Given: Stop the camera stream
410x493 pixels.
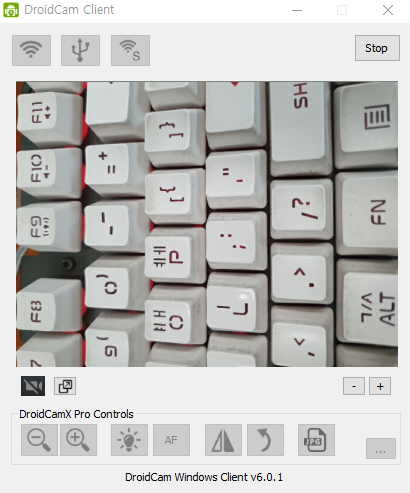Looking at the screenshot, I should [377, 48].
